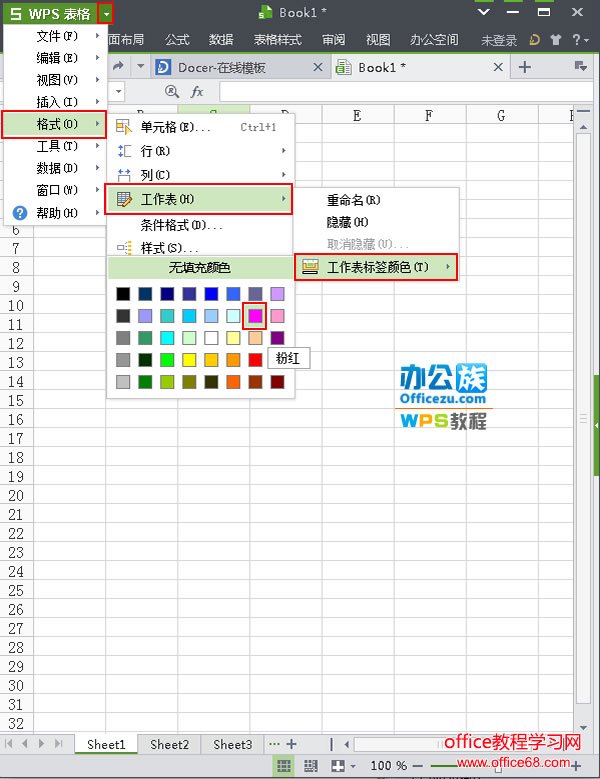Screen dimensions: 600x779
Task: Add a new document tab with plus
Action: [525, 67]
